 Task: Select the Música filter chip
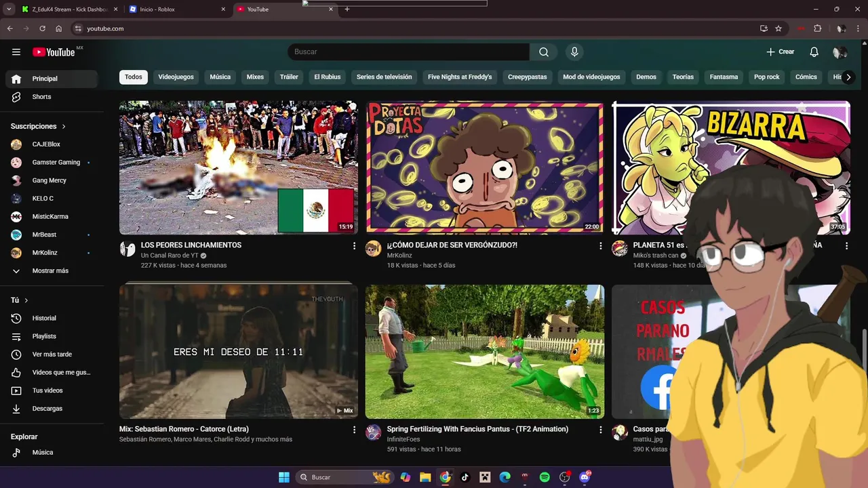pyautogui.click(x=220, y=77)
